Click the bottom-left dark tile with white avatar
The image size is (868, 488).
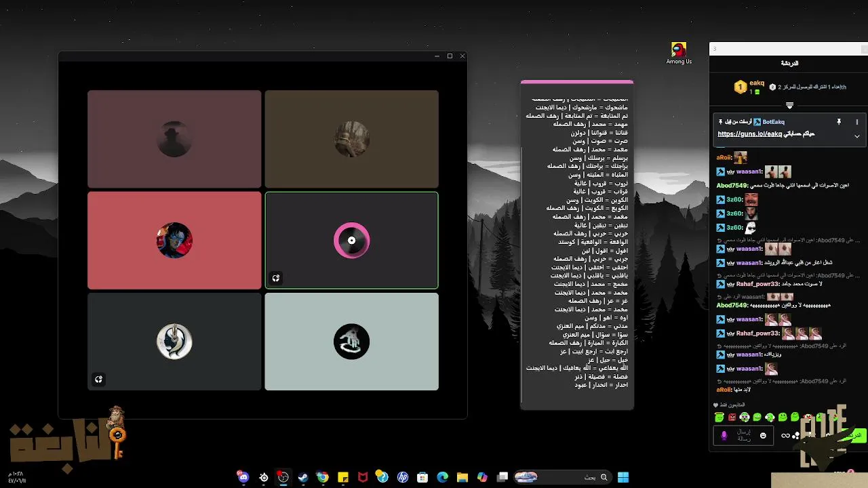tap(174, 342)
